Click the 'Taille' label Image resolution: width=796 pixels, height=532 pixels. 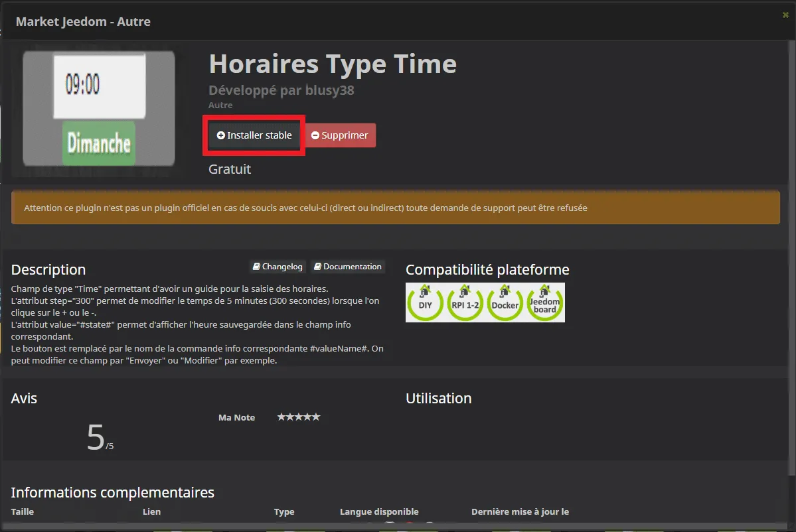coord(23,511)
